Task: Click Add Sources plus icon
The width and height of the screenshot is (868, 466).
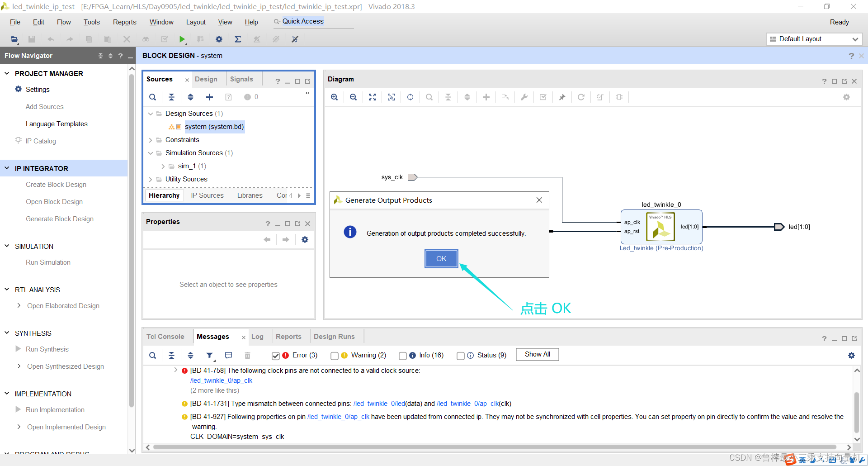Action: click(209, 97)
